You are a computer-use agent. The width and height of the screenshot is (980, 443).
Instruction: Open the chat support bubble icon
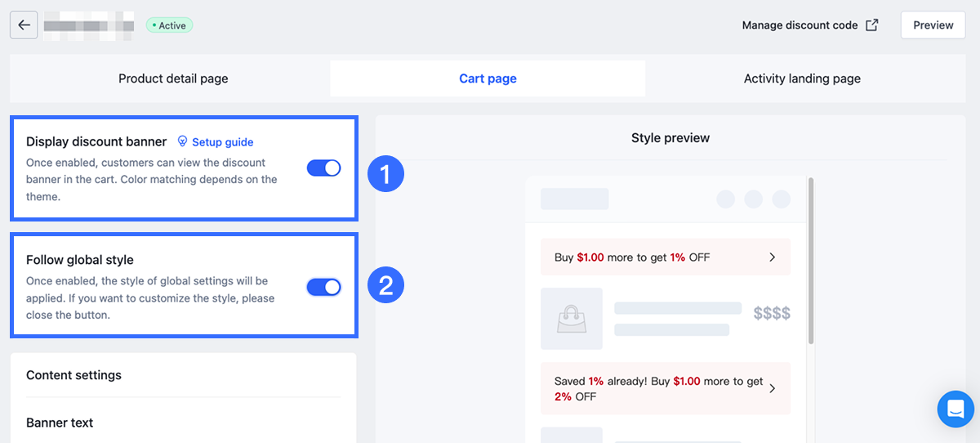click(x=955, y=408)
